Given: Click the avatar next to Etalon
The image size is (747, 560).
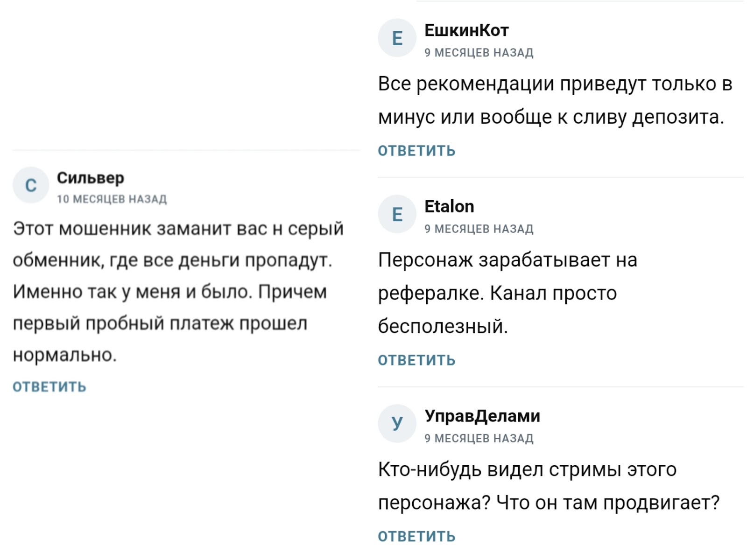Looking at the screenshot, I should click(397, 214).
